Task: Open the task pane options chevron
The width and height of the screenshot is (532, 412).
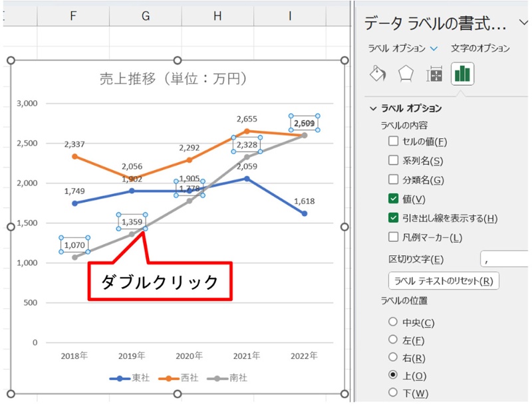Action: 521,23
